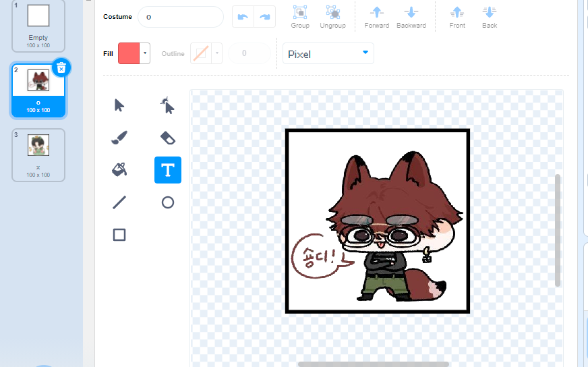588x367 pixels.
Task: Click the Redo arrow button
Action: pos(265,17)
